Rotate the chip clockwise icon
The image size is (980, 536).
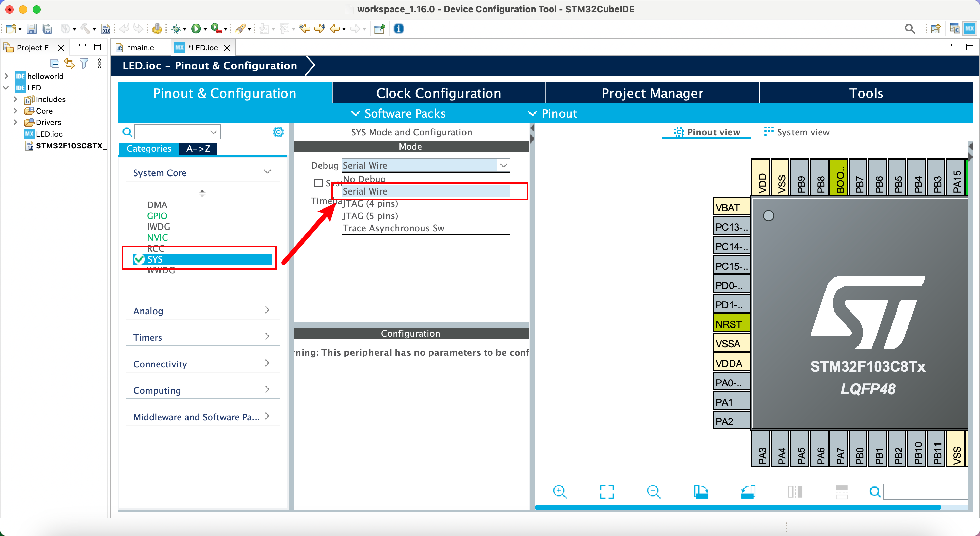701,491
